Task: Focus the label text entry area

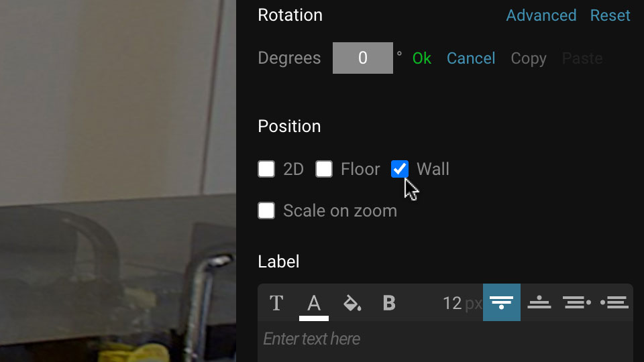Action: click(x=445, y=341)
